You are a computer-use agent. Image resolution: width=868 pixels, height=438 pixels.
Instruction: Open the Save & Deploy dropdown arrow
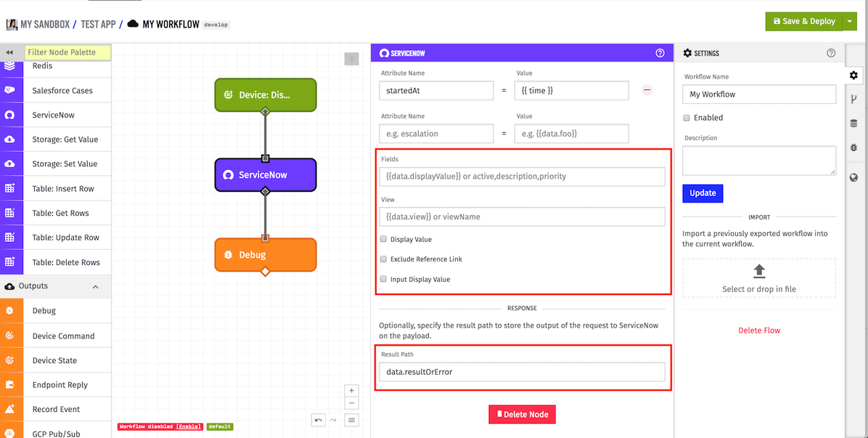[x=849, y=22]
